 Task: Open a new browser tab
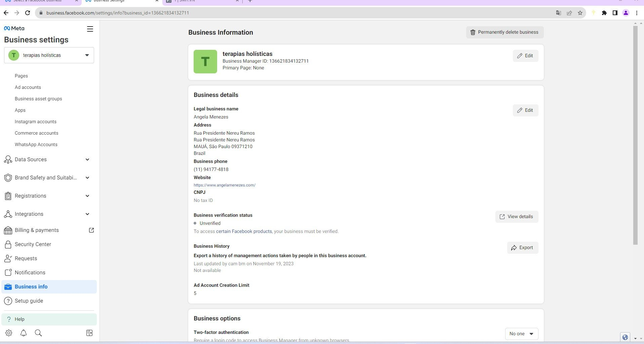250,1
